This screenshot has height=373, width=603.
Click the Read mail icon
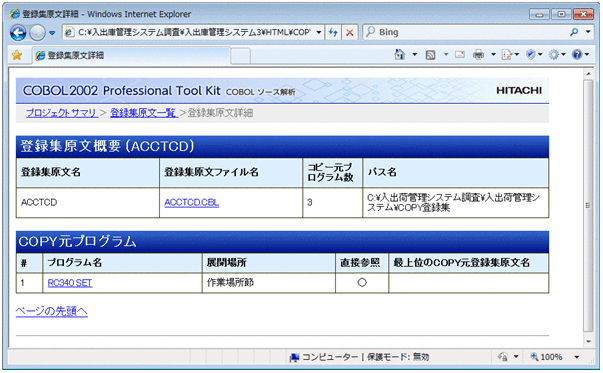(x=460, y=55)
